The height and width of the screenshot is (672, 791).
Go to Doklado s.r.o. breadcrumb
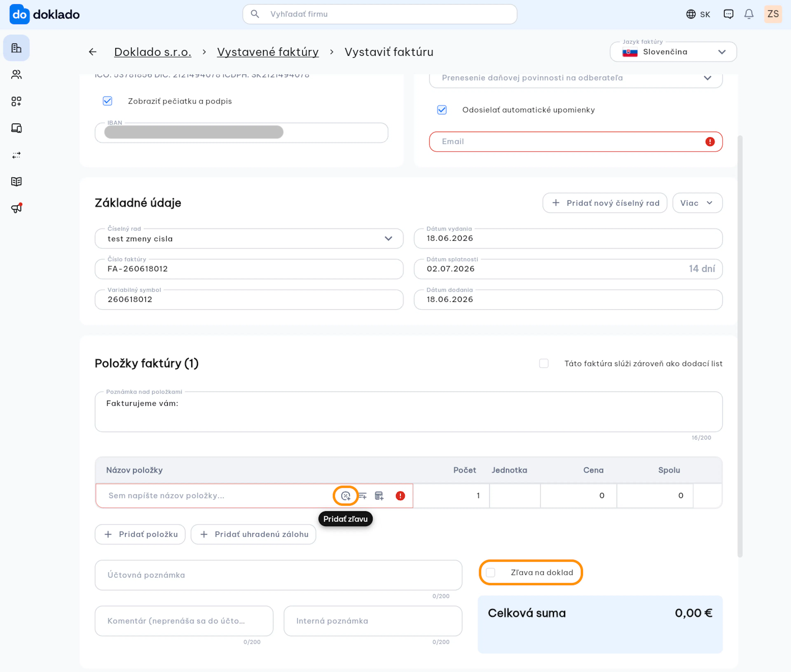153,52
